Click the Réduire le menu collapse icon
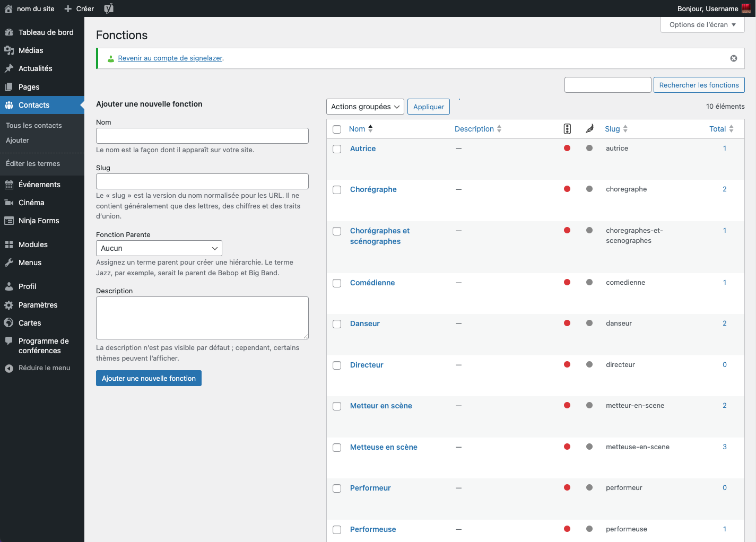 pos(9,368)
